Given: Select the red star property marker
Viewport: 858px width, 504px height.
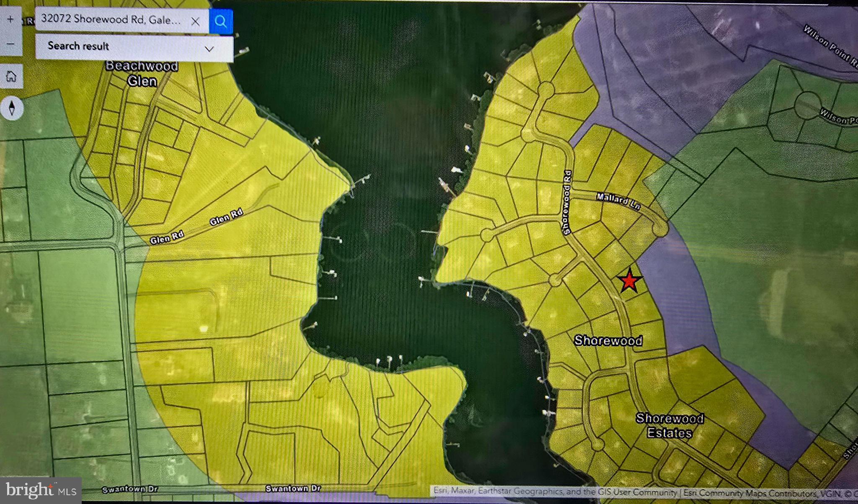Looking at the screenshot, I should click(x=629, y=281).
